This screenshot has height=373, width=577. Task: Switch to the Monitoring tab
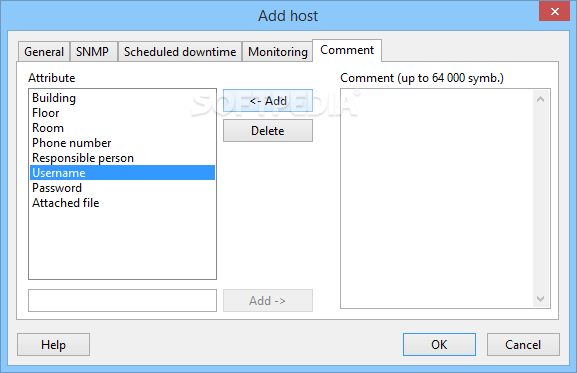277,51
